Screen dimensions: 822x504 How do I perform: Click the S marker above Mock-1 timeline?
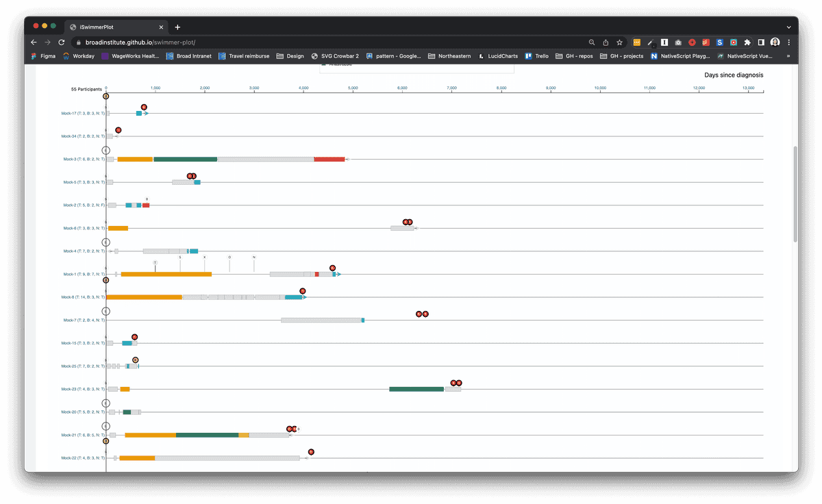(x=180, y=257)
